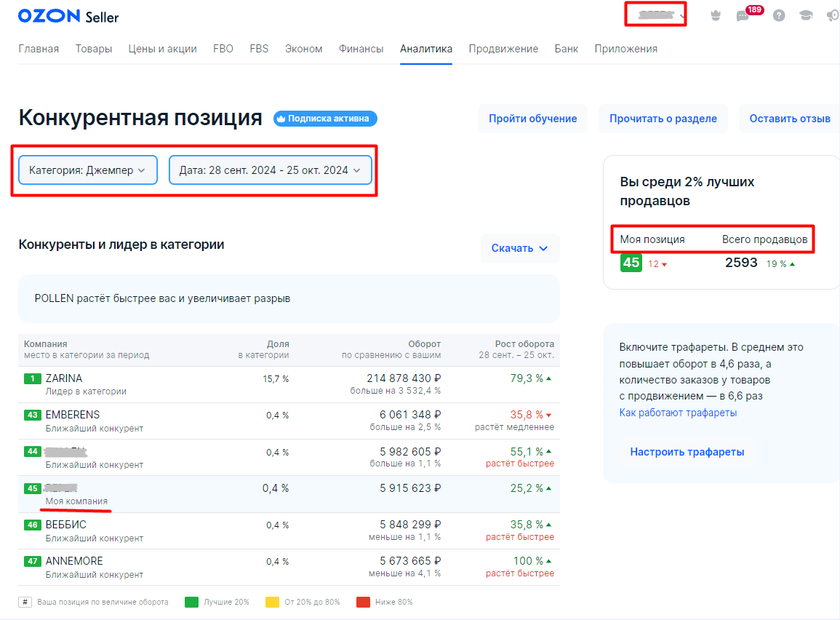The width and height of the screenshot is (840, 620).
Task: Click the 5 915 623 ₽ turnover value
Action: (x=410, y=488)
